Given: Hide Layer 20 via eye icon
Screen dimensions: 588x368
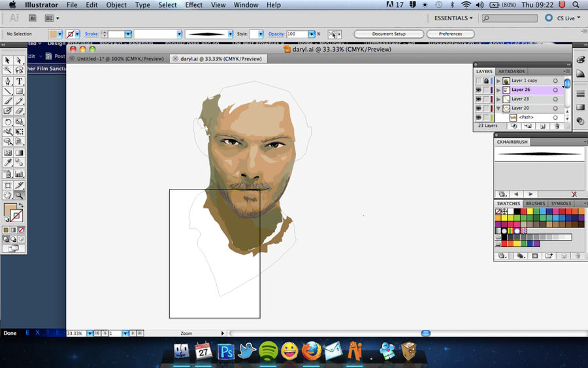Looking at the screenshot, I should pyautogui.click(x=478, y=109).
